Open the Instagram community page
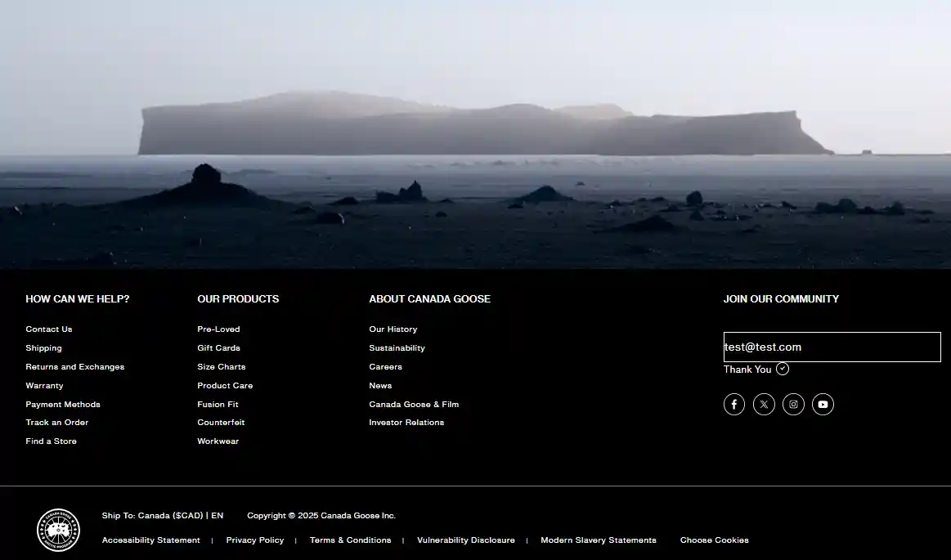The height and width of the screenshot is (560, 951). 793,404
